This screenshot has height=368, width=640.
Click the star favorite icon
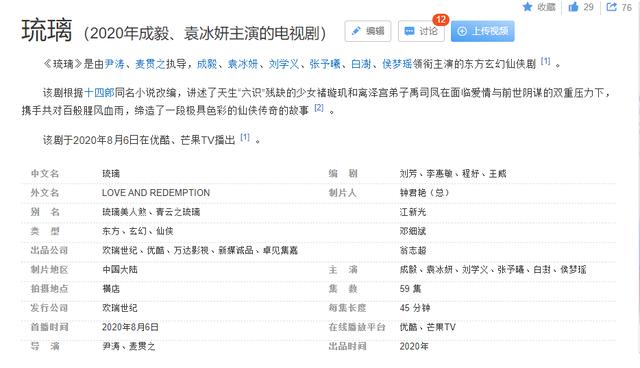click(x=528, y=7)
